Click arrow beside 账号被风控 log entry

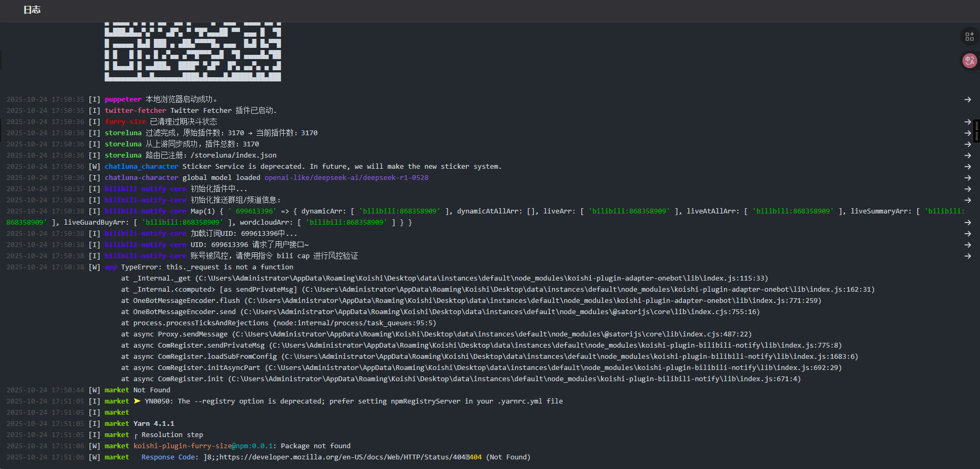967,256
